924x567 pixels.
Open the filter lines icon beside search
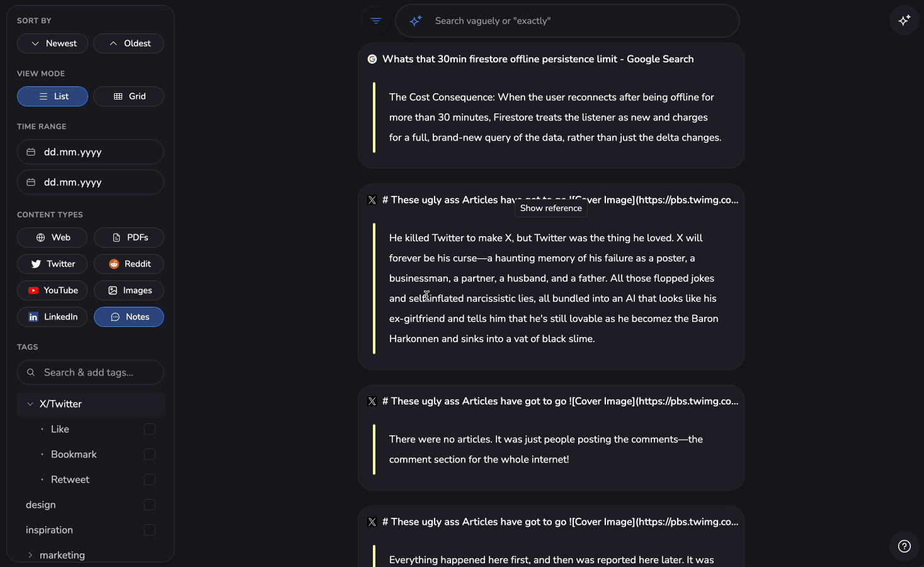pos(376,21)
